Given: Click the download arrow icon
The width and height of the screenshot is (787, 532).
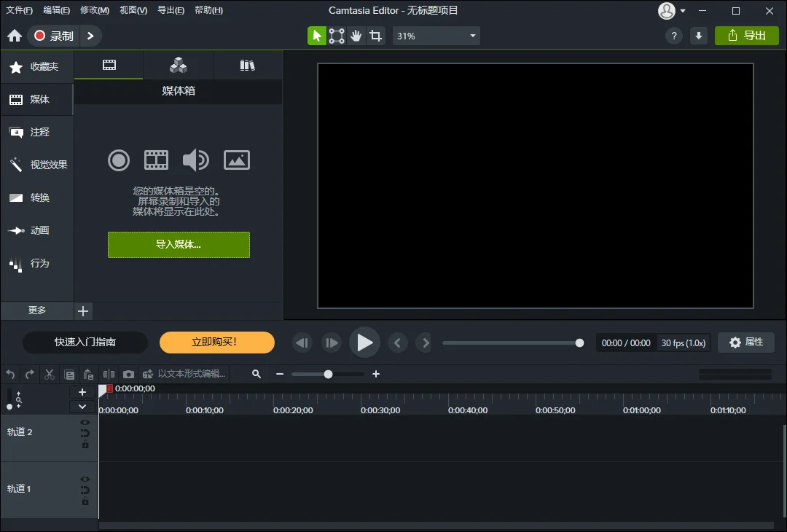Looking at the screenshot, I should click(x=699, y=36).
